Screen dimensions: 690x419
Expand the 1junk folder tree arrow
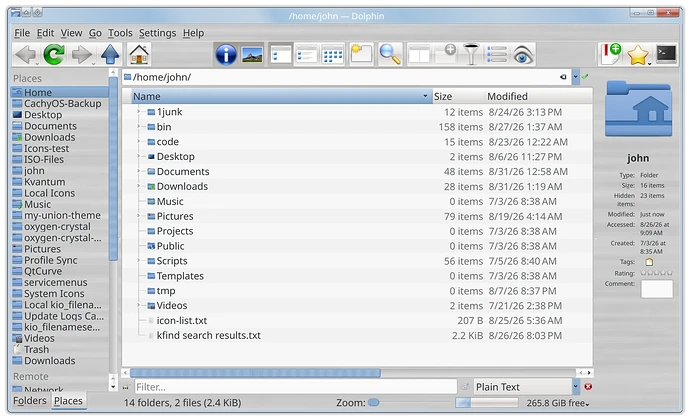pyautogui.click(x=138, y=112)
